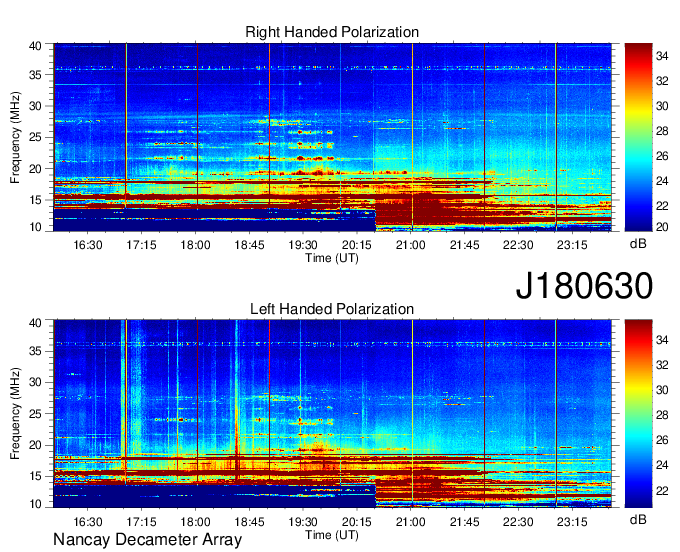Click the "34" dB value on left-handed colorbar

(662, 340)
